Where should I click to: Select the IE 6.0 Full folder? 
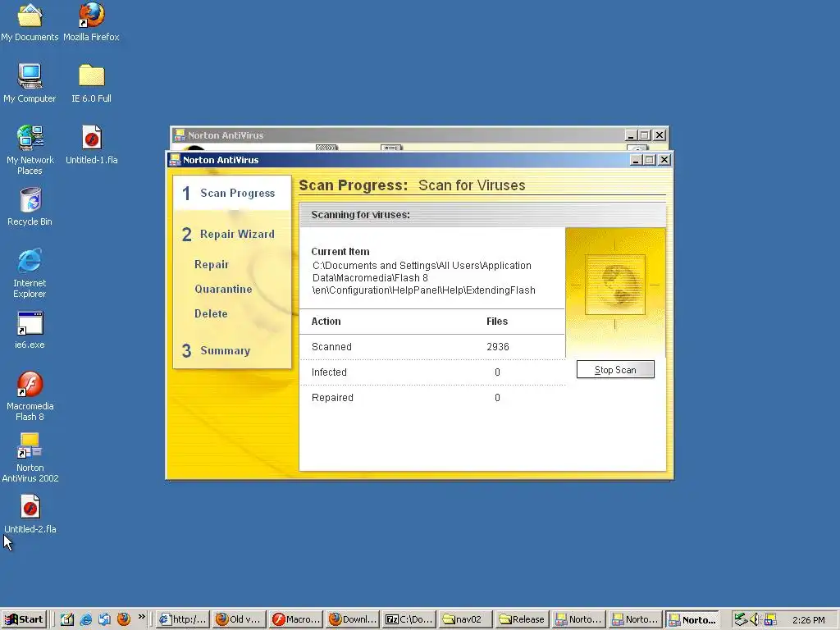(92, 84)
